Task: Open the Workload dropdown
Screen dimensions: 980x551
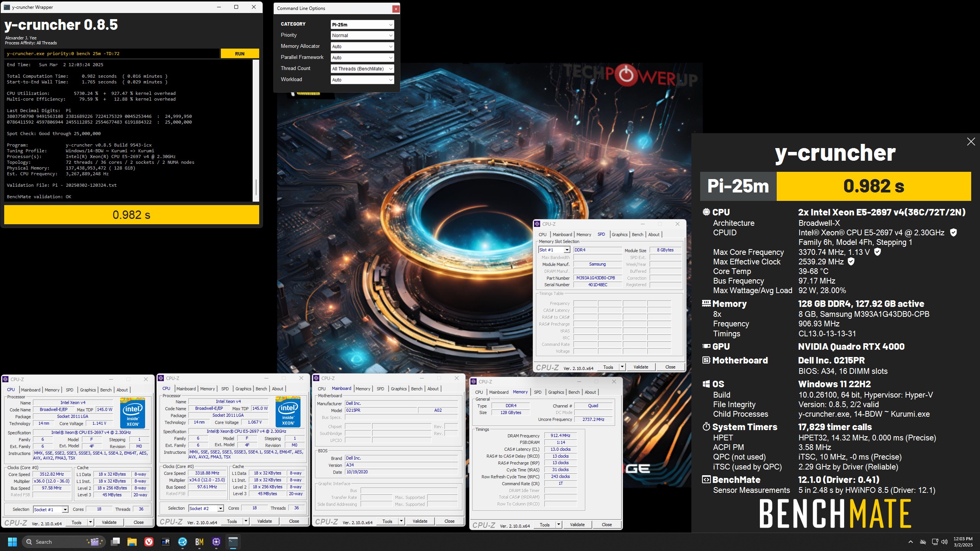Action: pos(362,80)
